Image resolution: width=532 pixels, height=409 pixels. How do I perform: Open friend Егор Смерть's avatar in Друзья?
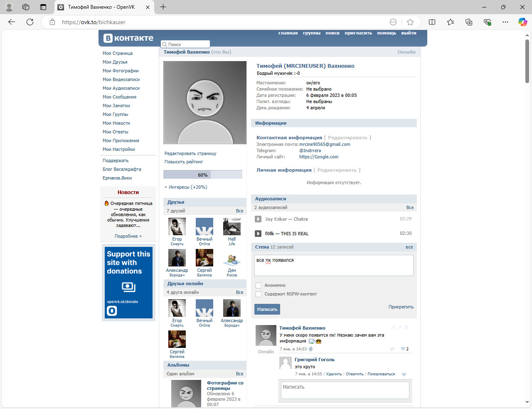177,227
